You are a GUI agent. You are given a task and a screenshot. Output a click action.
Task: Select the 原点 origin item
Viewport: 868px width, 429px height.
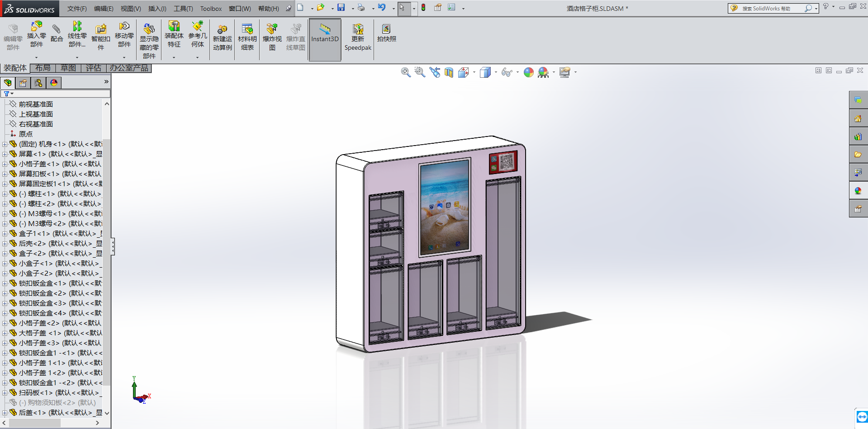tap(26, 134)
